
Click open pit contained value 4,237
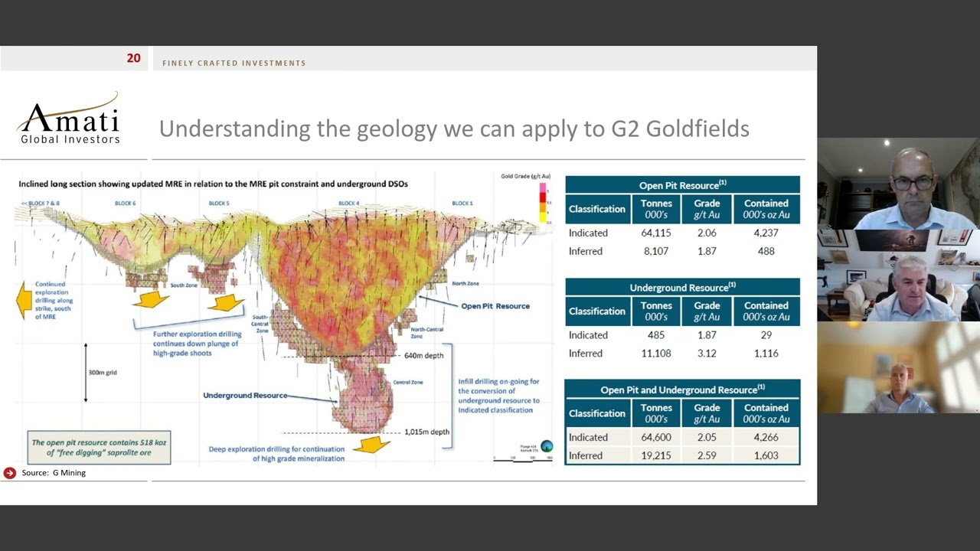coord(766,233)
